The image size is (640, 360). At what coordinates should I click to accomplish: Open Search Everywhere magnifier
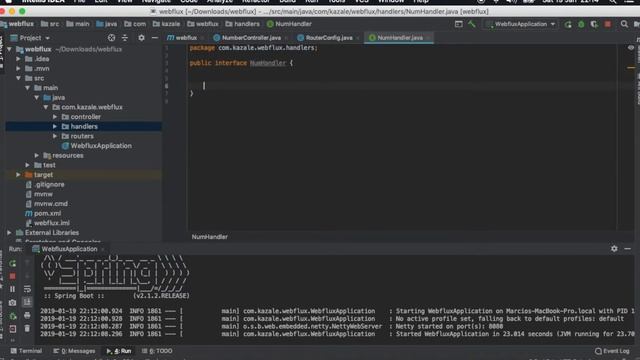[x=624, y=24]
